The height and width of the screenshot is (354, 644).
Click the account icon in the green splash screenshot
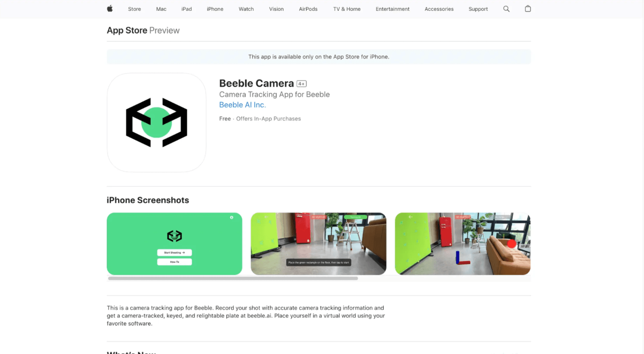coord(232,218)
